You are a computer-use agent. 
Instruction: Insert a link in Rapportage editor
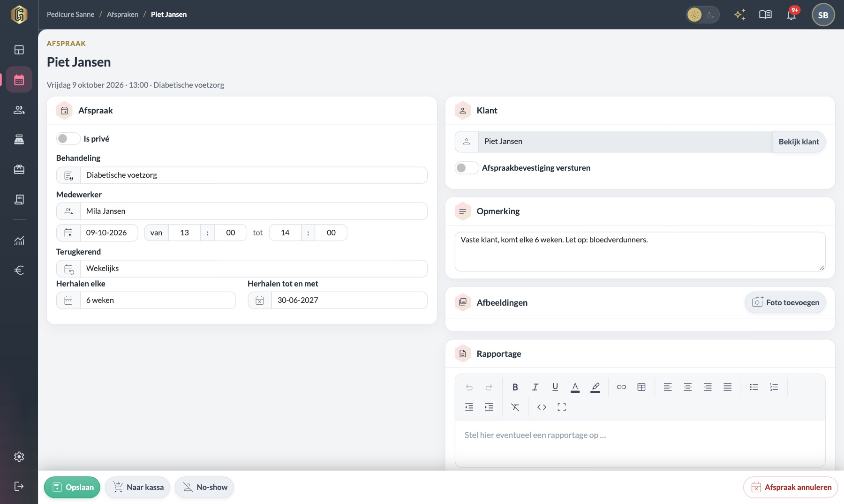coord(621,387)
